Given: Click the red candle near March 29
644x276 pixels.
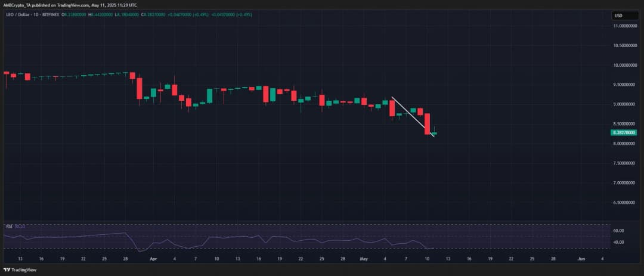Looking at the screenshot, I should tap(139, 88).
